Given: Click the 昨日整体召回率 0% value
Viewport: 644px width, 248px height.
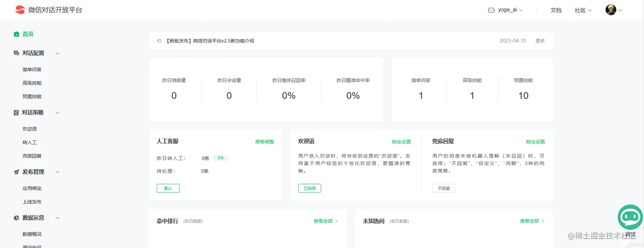Looking at the screenshot, I should (x=289, y=96).
